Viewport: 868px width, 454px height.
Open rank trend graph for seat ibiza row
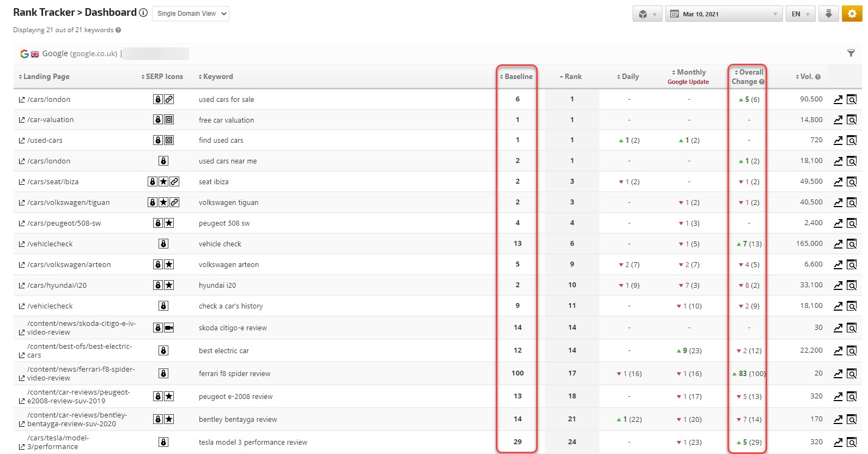coord(838,181)
